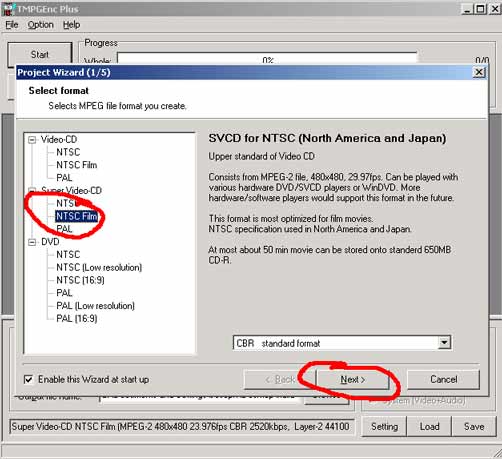Click the Next button
Viewport: 502px width, 459px height.
352,379
